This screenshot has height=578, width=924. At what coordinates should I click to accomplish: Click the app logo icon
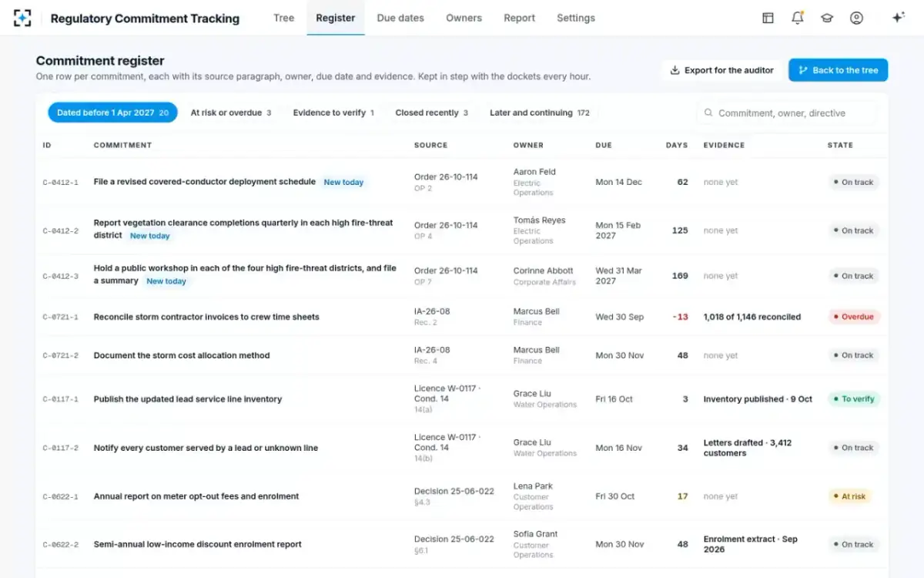point(22,18)
